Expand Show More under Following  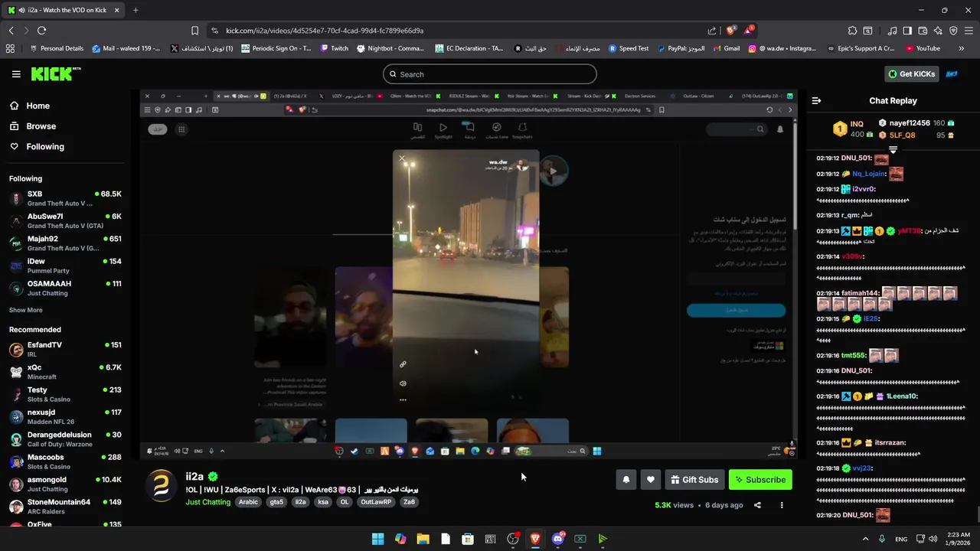tap(26, 310)
